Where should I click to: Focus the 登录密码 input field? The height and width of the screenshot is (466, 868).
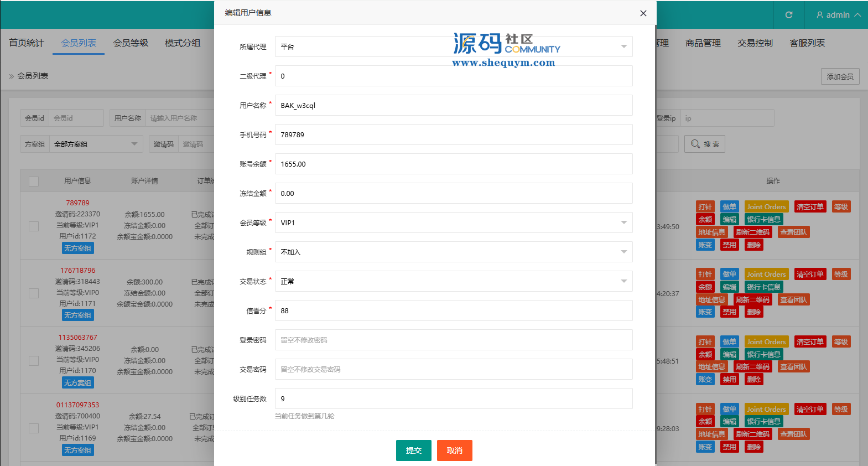click(454, 340)
